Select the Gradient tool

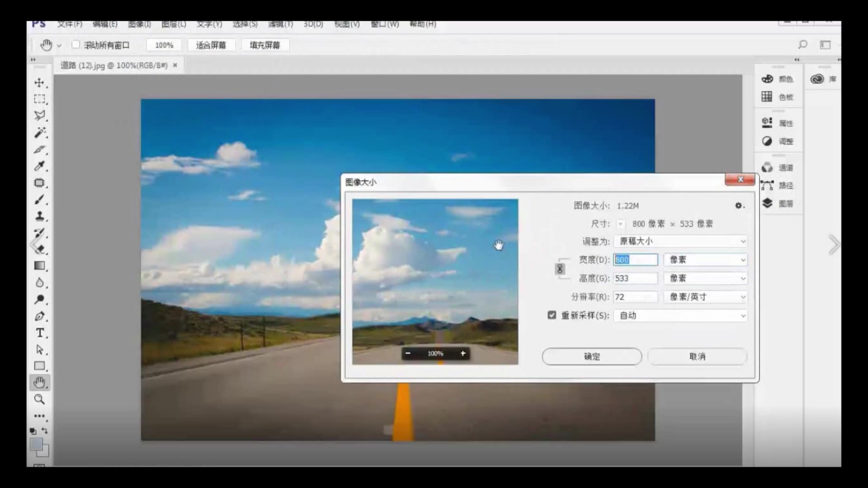[40, 266]
